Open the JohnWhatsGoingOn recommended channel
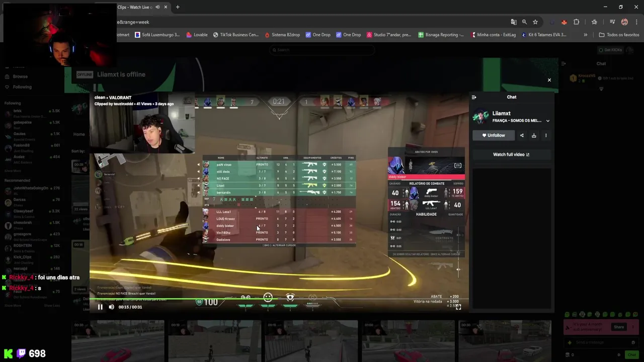Image resolution: width=644 pixels, height=362 pixels. pyautogui.click(x=32, y=190)
